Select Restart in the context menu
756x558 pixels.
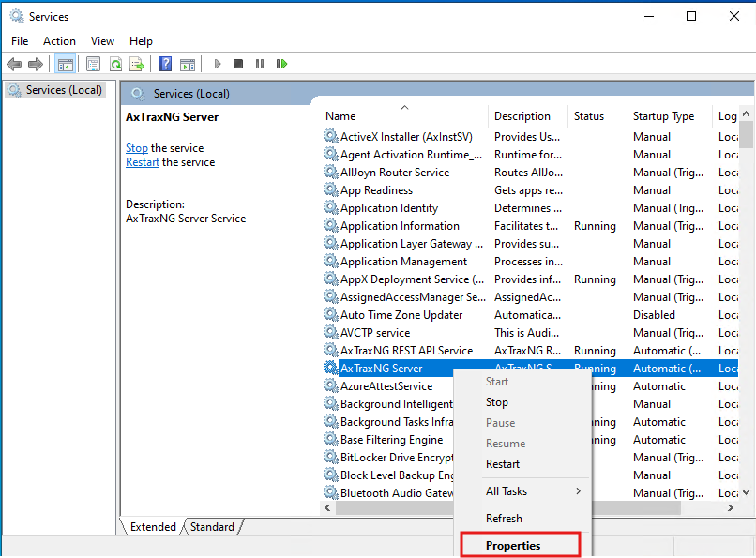tap(503, 464)
